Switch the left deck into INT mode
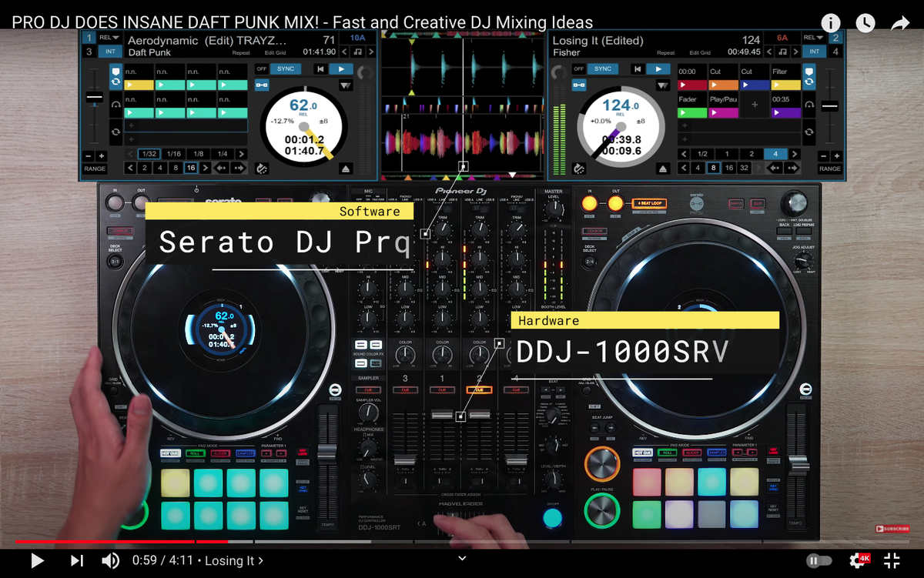Image resolution: width=924 pixels, height=578 pixels. click(109, 50)
